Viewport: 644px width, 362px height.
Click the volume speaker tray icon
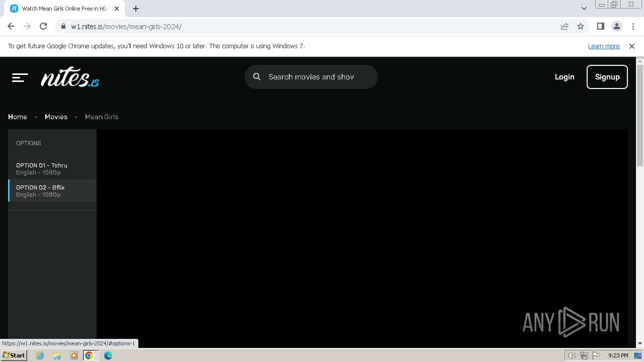click(572, 355)
